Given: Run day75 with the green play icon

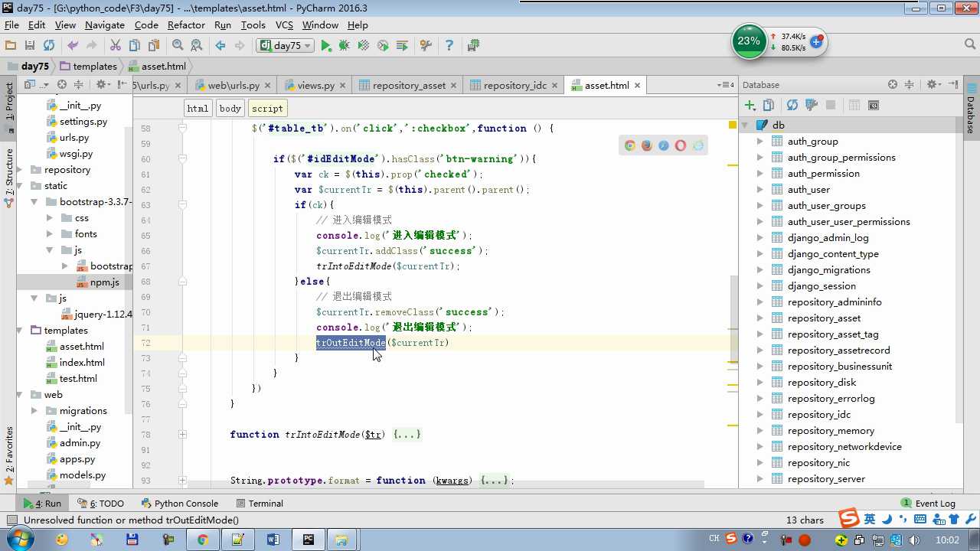Looking at the screenshot, I should pyautogui.click(x=326, y=46).
